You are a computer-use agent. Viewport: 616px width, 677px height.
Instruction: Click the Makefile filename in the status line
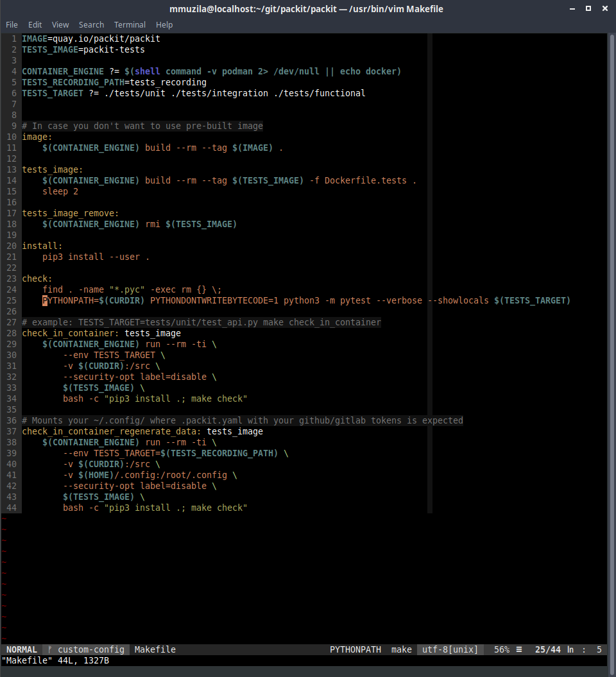coord(155,649)
